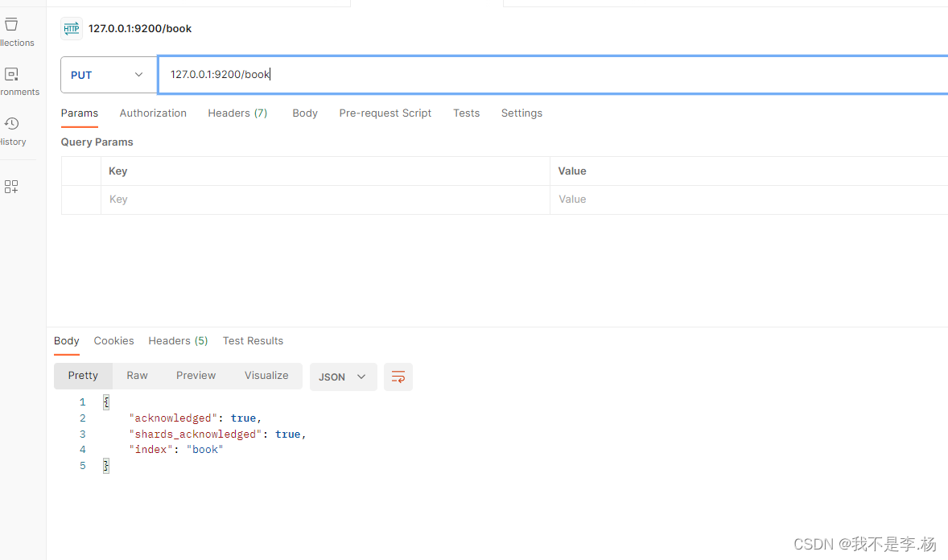Image resolution: width=948 pixels, height=560 pixels.
Task: Select the response Headers (5) tab
Action: pos(179,340)
